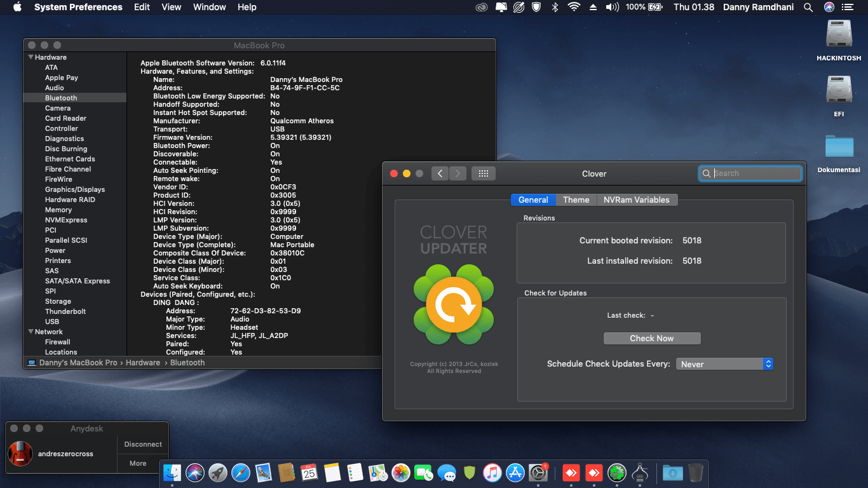This screenshot has width=868, height=488.
Task: Open the App Store from Dock
Action: (515, 473)
